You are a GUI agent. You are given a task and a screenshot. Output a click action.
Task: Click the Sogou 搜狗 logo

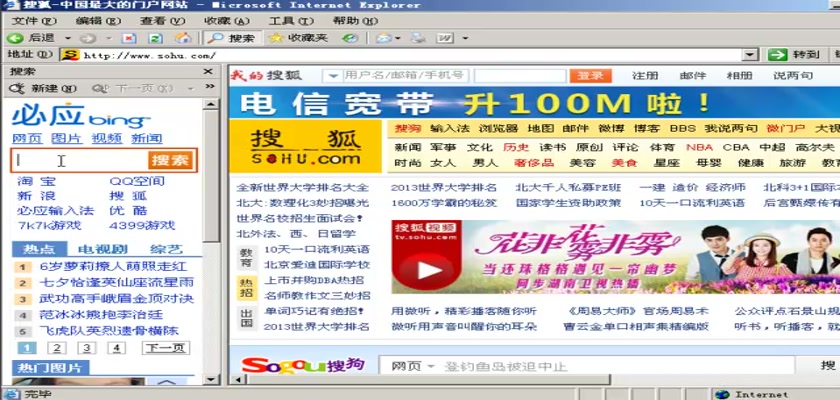(303, 366)
